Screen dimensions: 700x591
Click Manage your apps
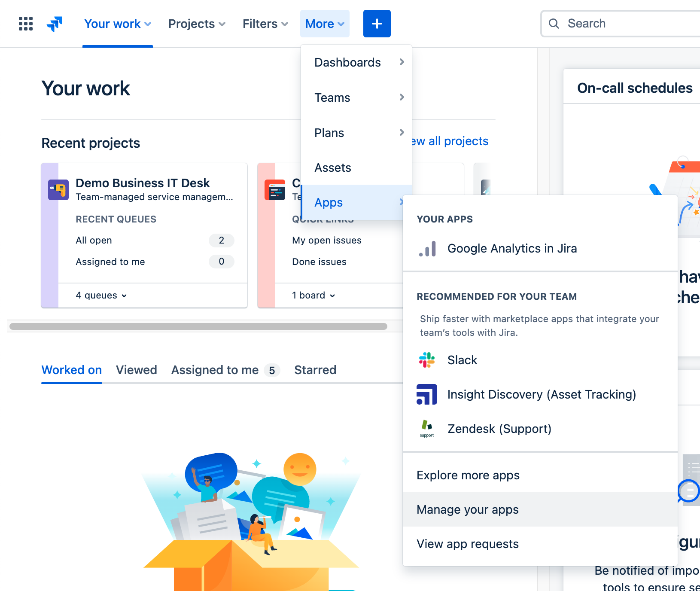[x=468, y=509]
